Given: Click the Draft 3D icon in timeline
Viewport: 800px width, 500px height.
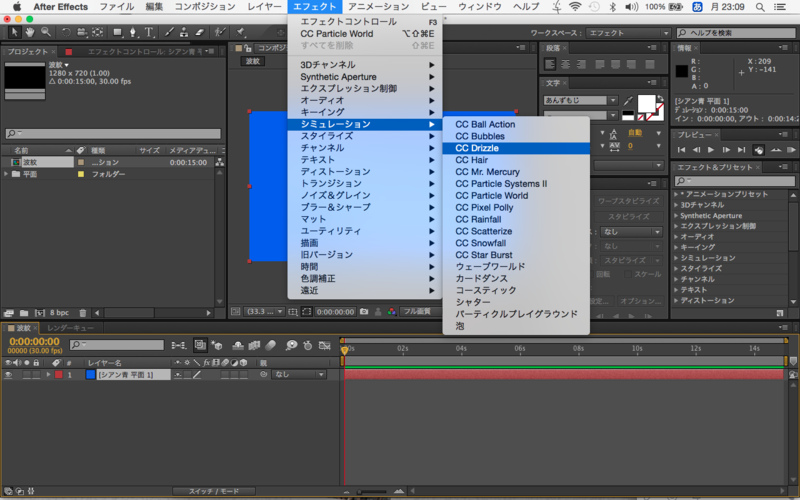Looking at the screenshot, I should coord(216,345).
